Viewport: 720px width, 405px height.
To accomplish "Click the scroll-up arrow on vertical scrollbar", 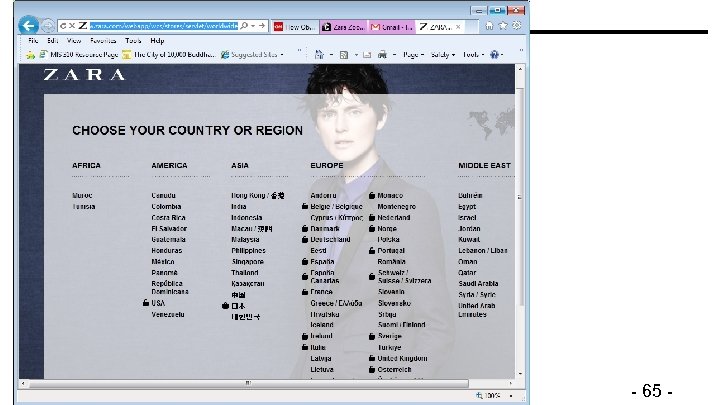I will [520, 69].
